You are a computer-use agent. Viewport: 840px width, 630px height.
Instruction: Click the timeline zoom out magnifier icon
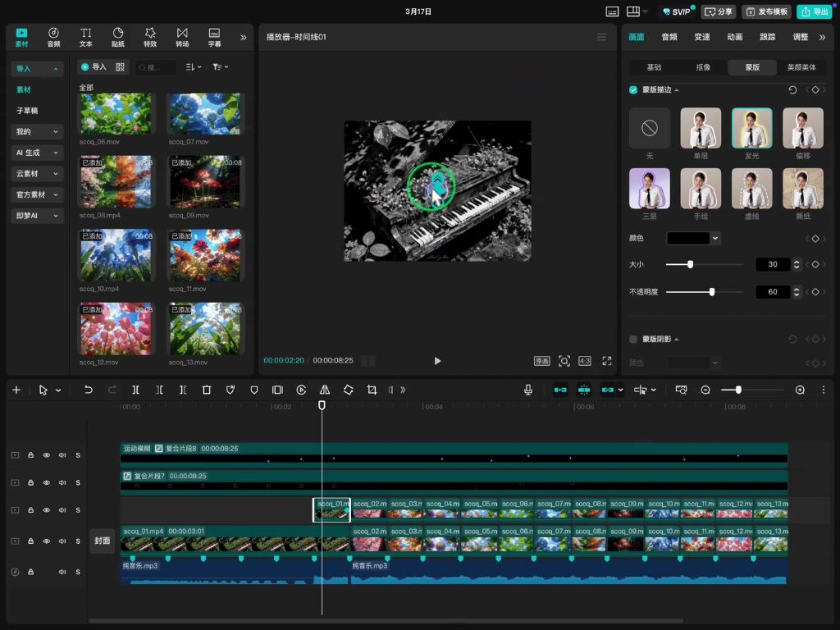705,390
